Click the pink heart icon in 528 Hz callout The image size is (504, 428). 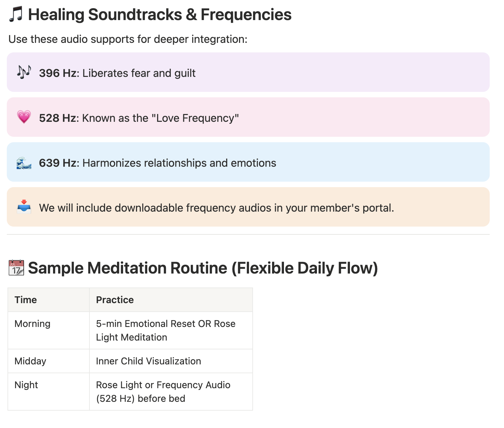point(24,117)
